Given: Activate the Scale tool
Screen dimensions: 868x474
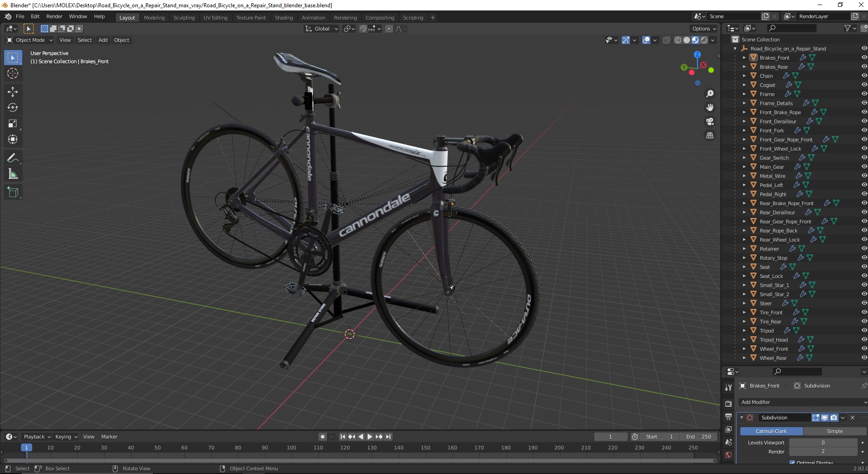Looking at the screenshot, I should [13, 124].
